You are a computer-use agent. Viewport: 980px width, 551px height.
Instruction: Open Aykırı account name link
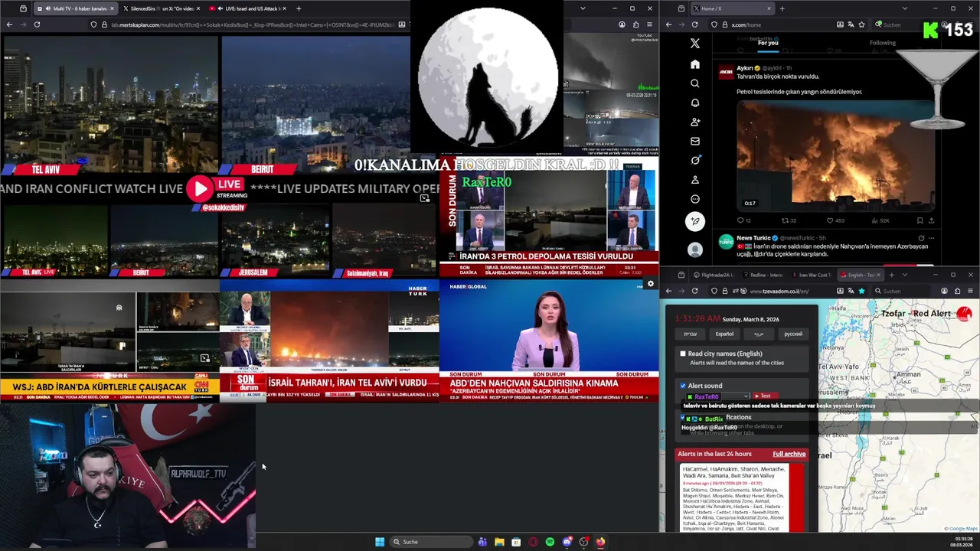click(x=746, y=68)
